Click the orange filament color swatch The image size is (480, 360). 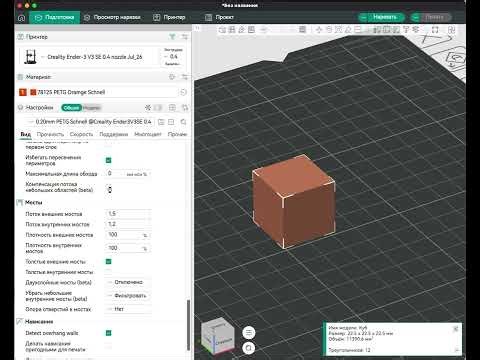coord(33,92)
